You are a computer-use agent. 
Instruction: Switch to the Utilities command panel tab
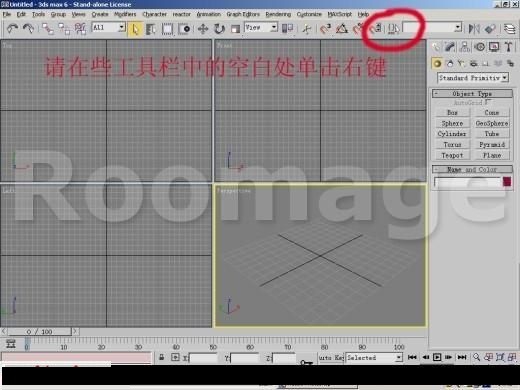509,47
